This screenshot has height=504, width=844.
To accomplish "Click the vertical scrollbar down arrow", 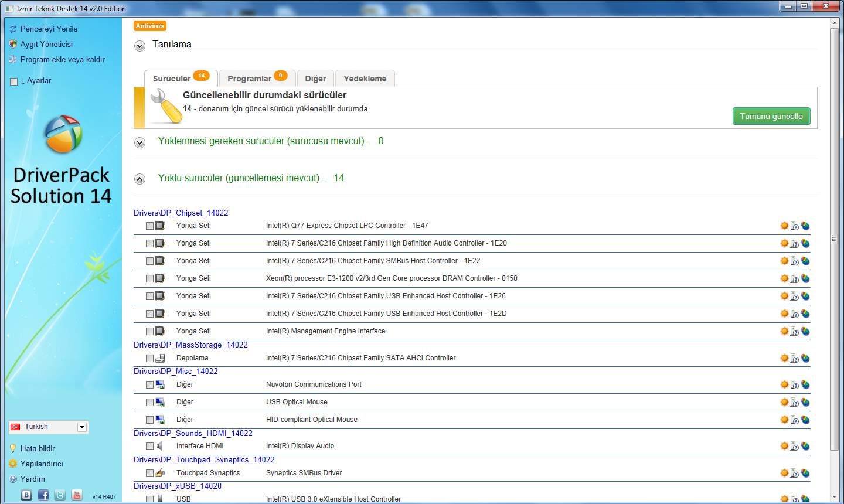I will click(835, 496).
